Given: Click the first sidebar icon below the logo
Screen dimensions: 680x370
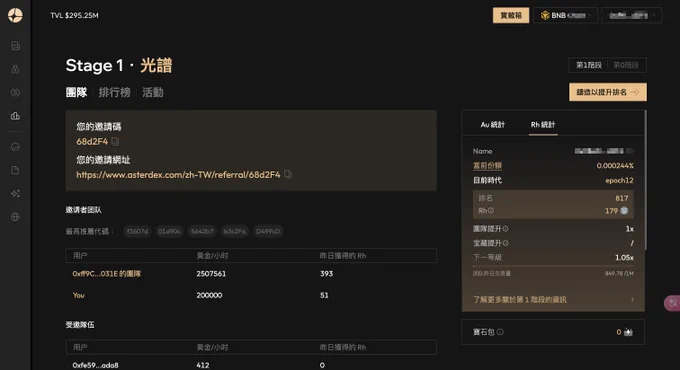Looking at the screenshot, I should point(15,46).
